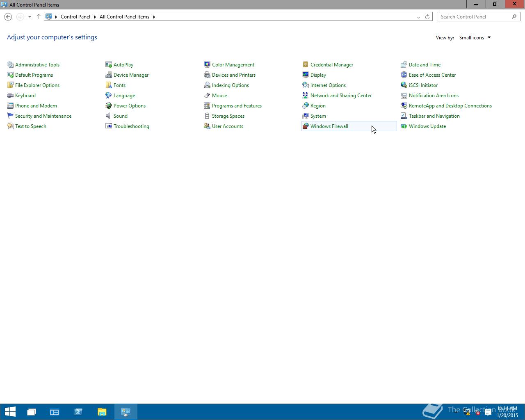
Task: Open the Windows Firewall icon
Action: pyautogui.click(x=306, y=126)
